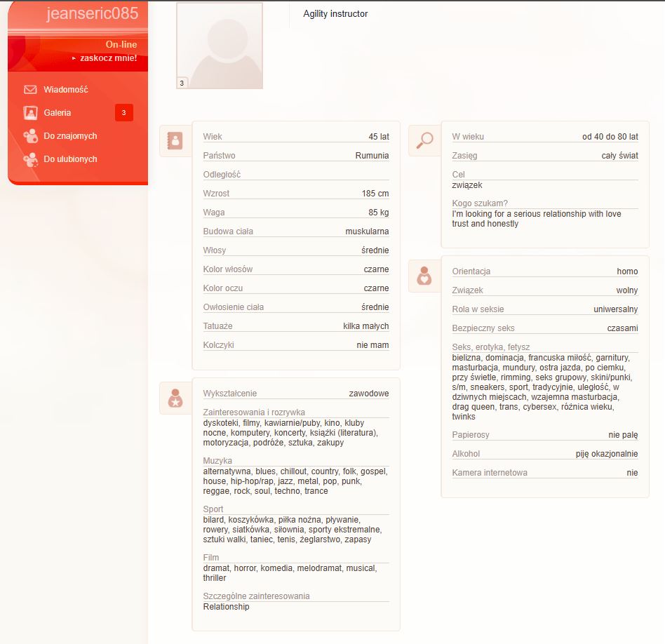Click the Sport label
Image resolution: width=665 pixels, height=644 pixels.
click(x=213, y=509)
